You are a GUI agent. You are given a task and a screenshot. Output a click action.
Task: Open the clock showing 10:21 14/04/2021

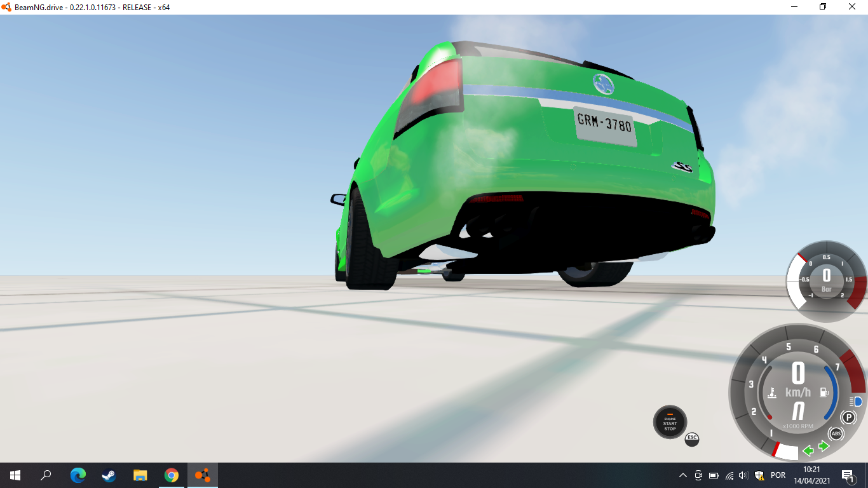(811, 475)
